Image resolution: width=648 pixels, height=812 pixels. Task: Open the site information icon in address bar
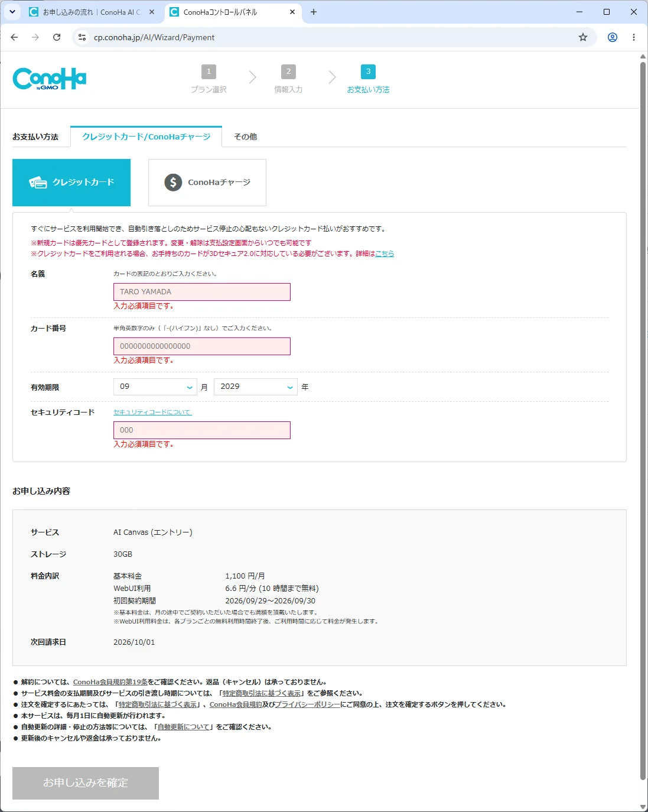coord(82,37)
